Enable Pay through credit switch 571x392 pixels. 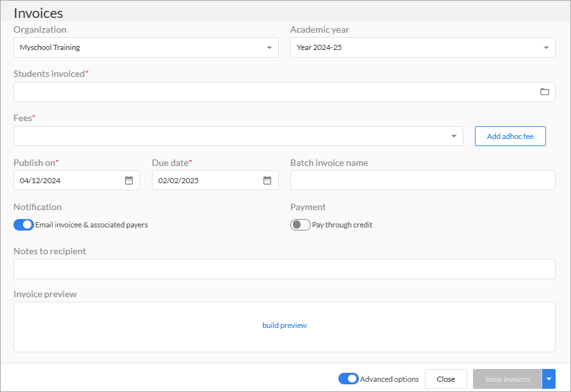coord(301,225)
